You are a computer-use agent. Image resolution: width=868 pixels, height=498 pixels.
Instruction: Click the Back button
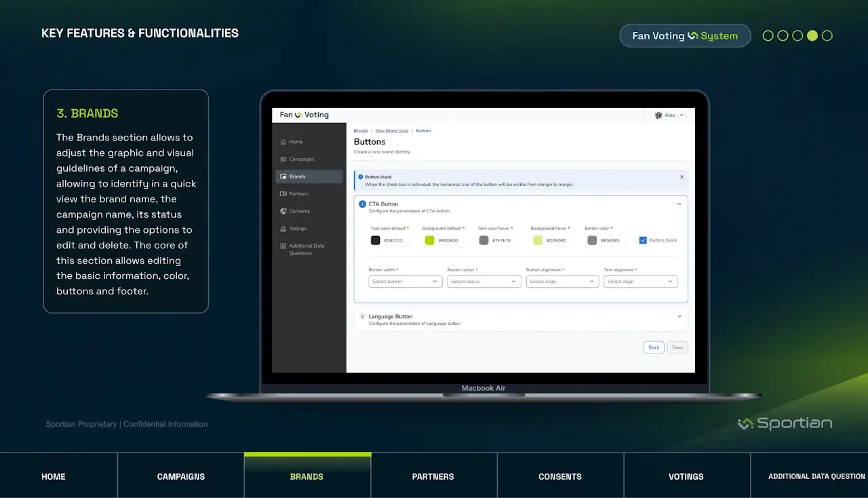[x=654, y=347]
